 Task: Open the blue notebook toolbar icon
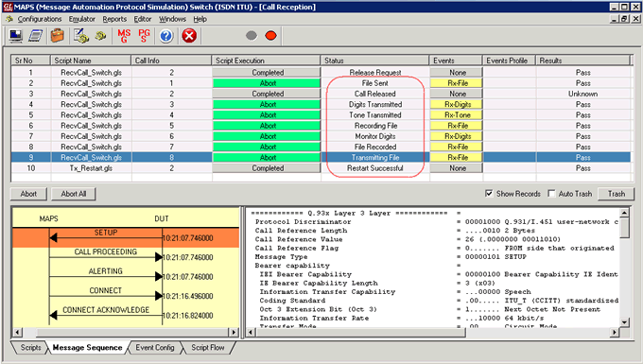coord(35,36)
